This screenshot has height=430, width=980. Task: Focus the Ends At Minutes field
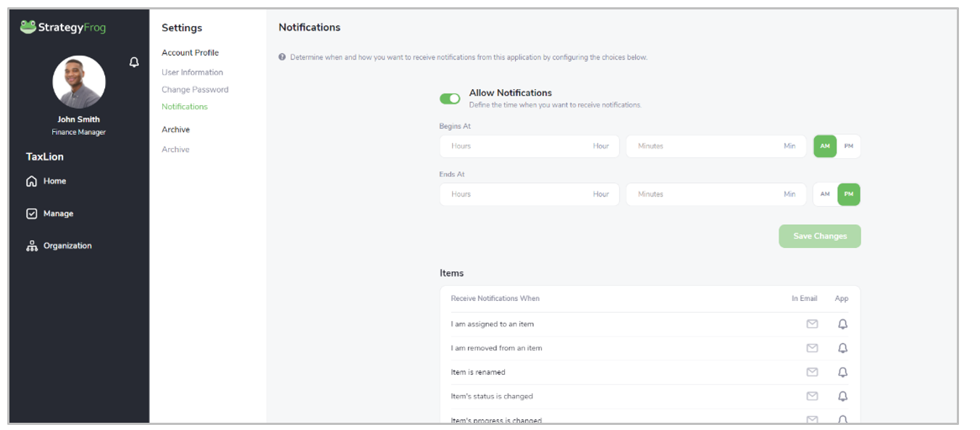[x=716, y=194]
